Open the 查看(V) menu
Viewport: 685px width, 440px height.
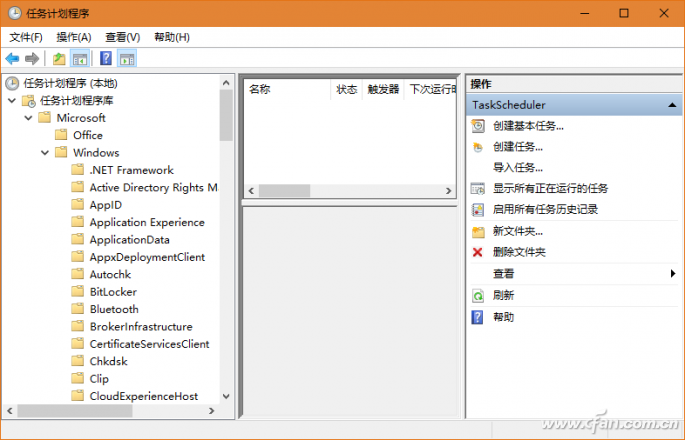(123, 38)
